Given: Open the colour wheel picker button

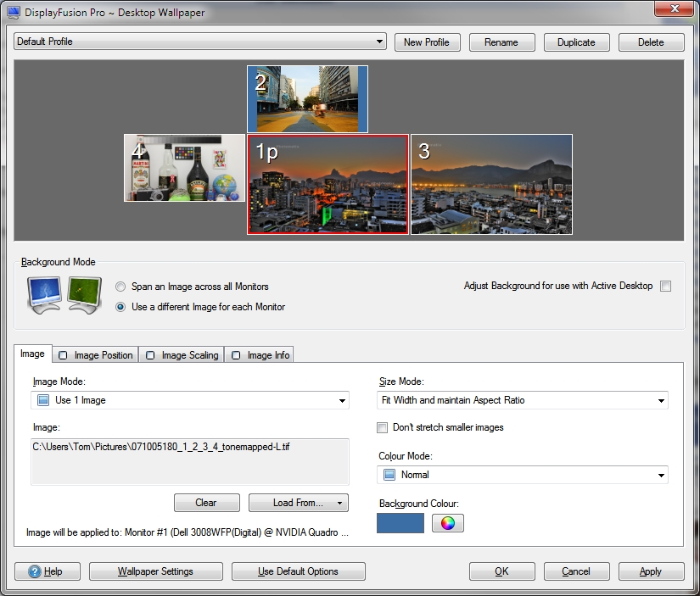Looking at the screenshot, I should pos(448,523).
